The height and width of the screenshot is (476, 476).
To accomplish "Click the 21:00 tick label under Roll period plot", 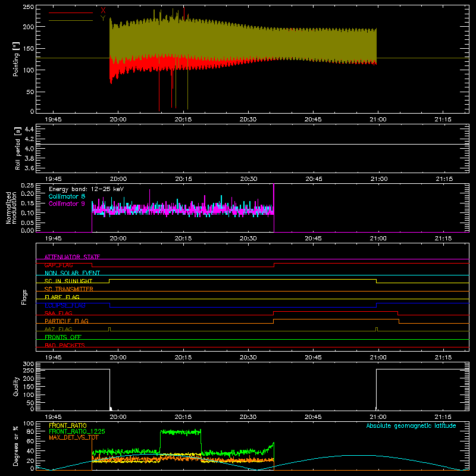I will coord(379,179).
